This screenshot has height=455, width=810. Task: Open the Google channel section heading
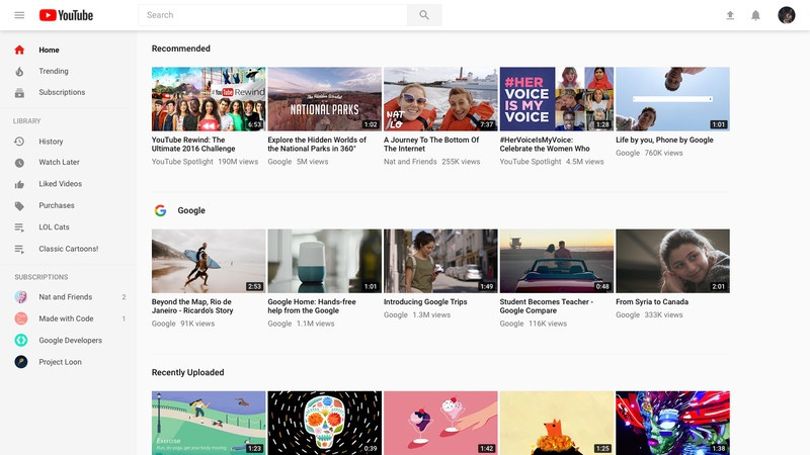(191, 210)
